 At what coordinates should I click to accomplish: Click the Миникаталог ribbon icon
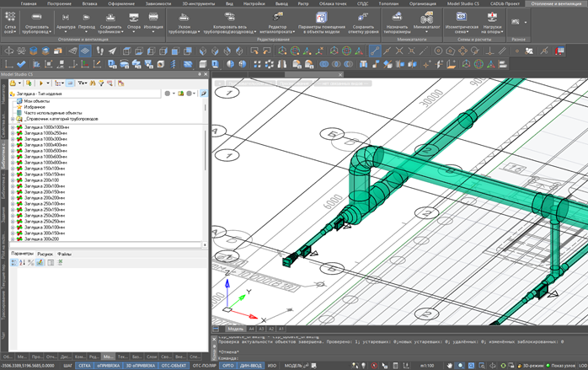coord(426,18)
